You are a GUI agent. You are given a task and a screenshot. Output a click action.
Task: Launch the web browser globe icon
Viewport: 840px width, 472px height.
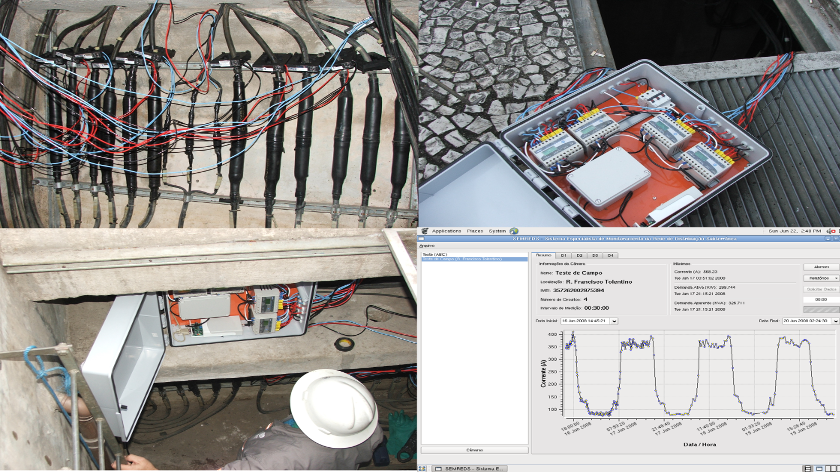512,231
